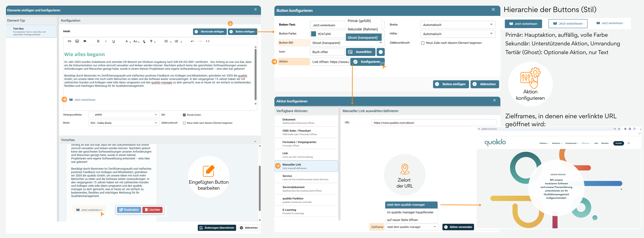This screenshot has height=238, width=644.
Task: Click the flag anchor icon in toolbar
Action: 85,41
